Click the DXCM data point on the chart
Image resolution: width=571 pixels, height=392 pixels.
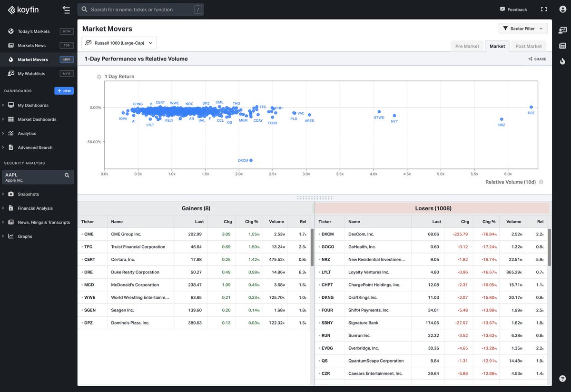click(x=251, y=161)
